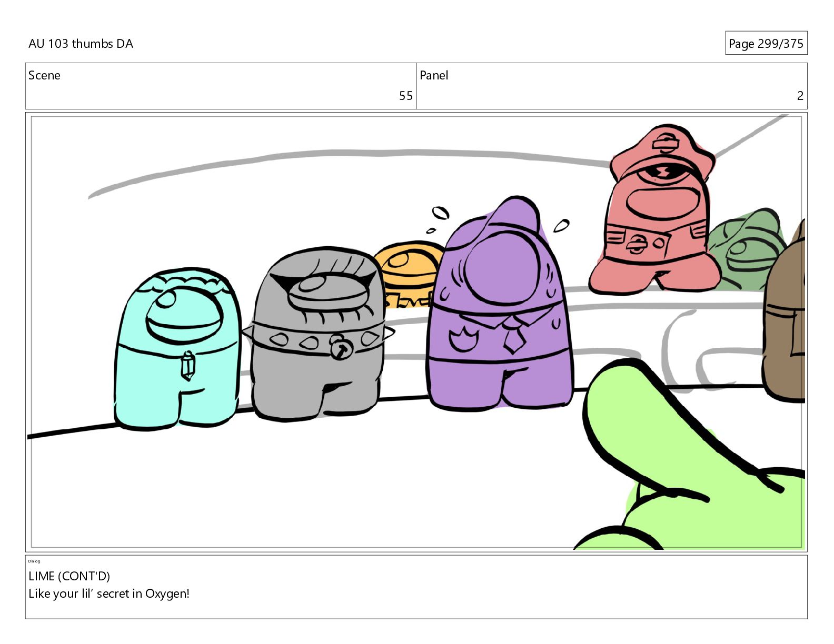The width and height of the screenshot is (834, 644).
Task: Click the 'Scene' label
Action: 44,75
